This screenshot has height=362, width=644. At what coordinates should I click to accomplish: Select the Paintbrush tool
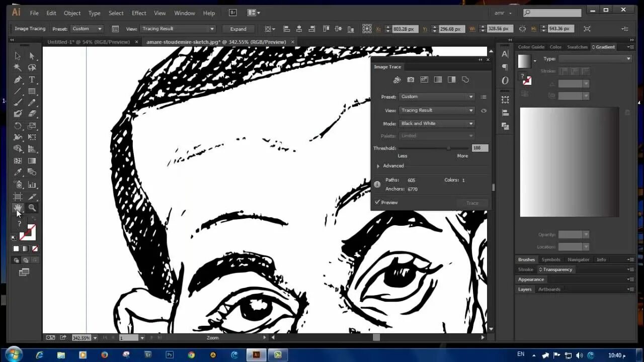18,103
